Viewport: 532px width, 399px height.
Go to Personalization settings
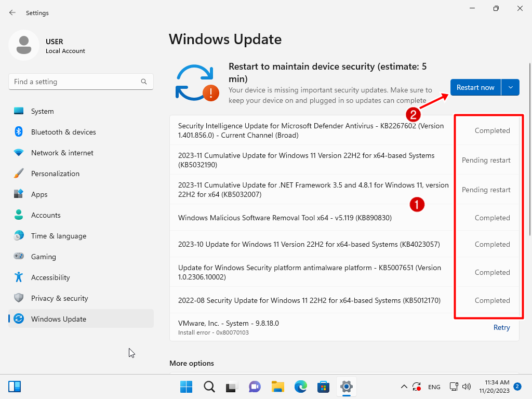coord(55,174)
